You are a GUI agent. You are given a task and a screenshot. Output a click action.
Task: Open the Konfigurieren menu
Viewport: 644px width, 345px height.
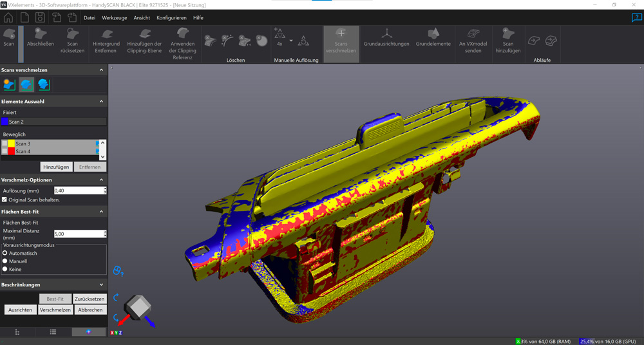pos(171,18)
